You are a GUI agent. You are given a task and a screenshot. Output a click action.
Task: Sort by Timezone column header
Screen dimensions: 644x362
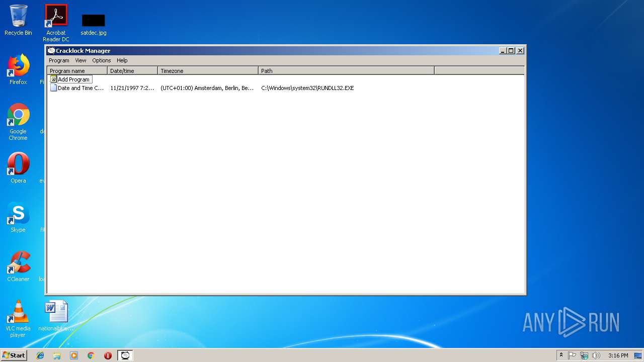(208, 71)
